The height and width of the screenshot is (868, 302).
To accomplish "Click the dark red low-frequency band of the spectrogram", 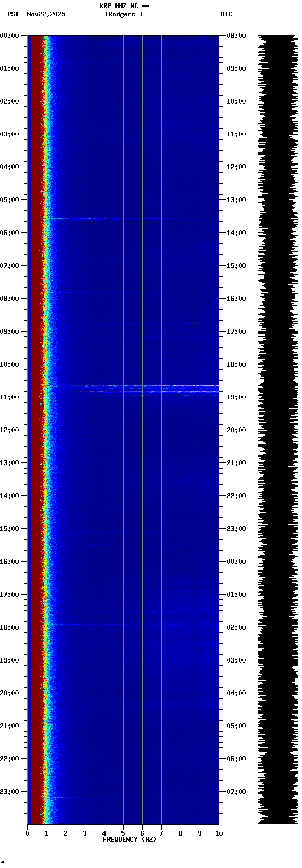I will pyautogui.click(x=36, y=430).
